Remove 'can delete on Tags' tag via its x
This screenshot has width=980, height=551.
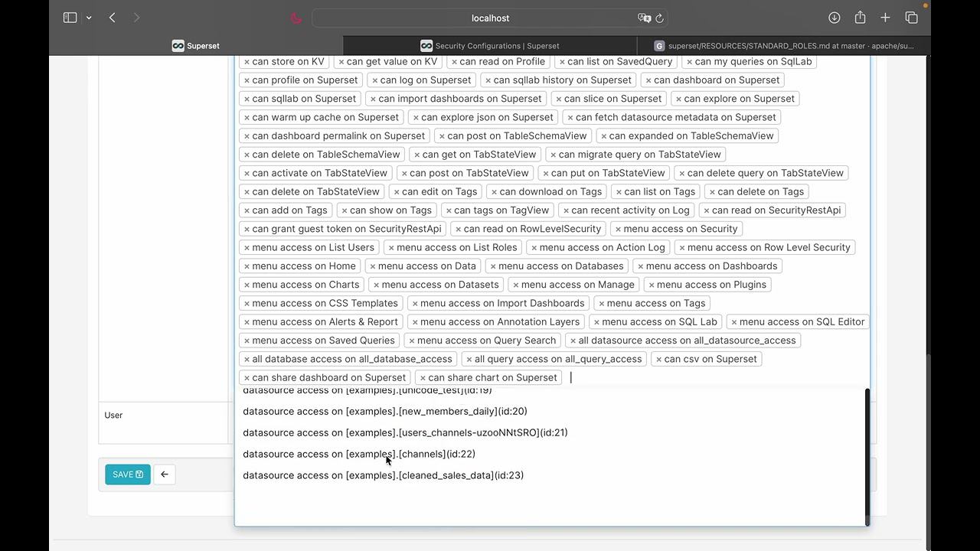[x=712, y=192]
